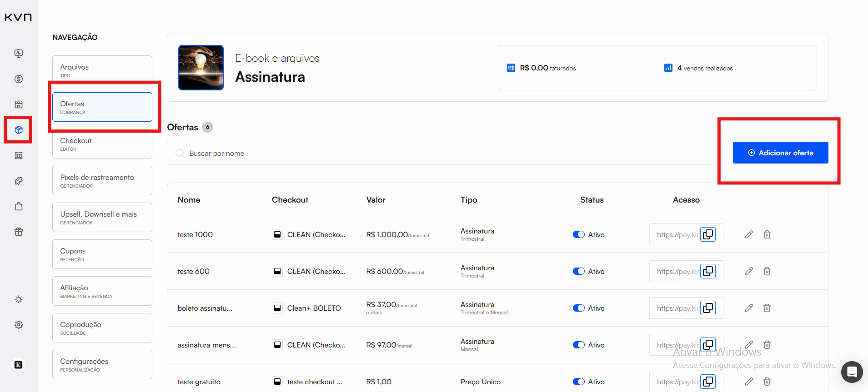Viewport: 868px width, 392px height.
Task: Open the gift icon in sidebar
Action: [19, 232]
